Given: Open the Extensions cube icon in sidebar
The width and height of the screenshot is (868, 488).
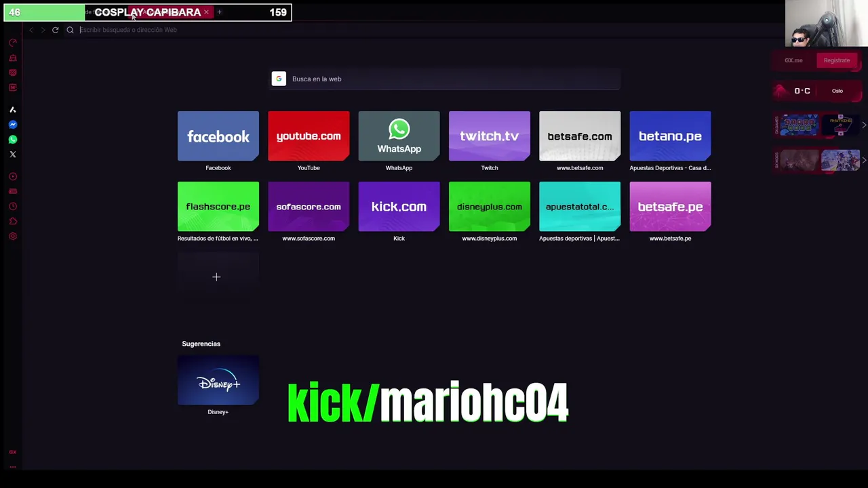Looking at the screenshot, I should (12, 221).
